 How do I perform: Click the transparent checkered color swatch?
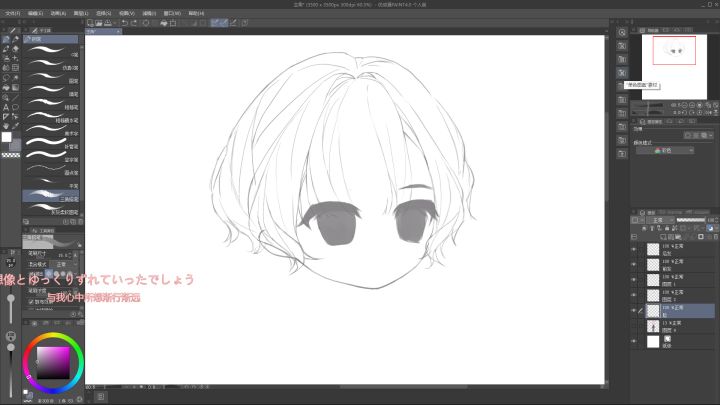click(11, 155)
